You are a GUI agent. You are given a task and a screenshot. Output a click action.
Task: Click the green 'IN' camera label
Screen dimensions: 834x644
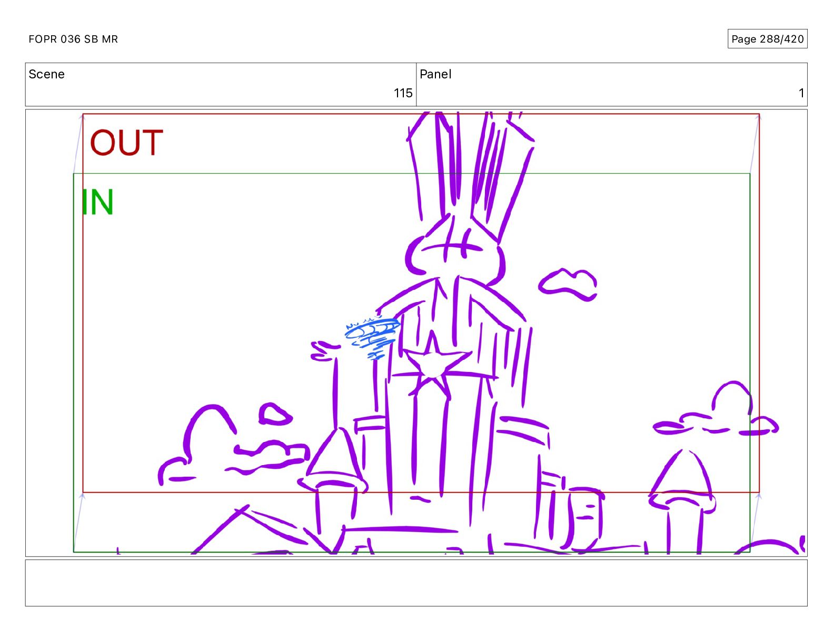[x=98, y=202]
